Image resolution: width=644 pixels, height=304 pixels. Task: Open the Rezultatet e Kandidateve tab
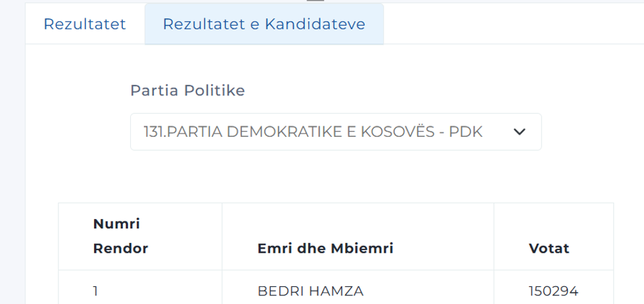tap(264, 24)
